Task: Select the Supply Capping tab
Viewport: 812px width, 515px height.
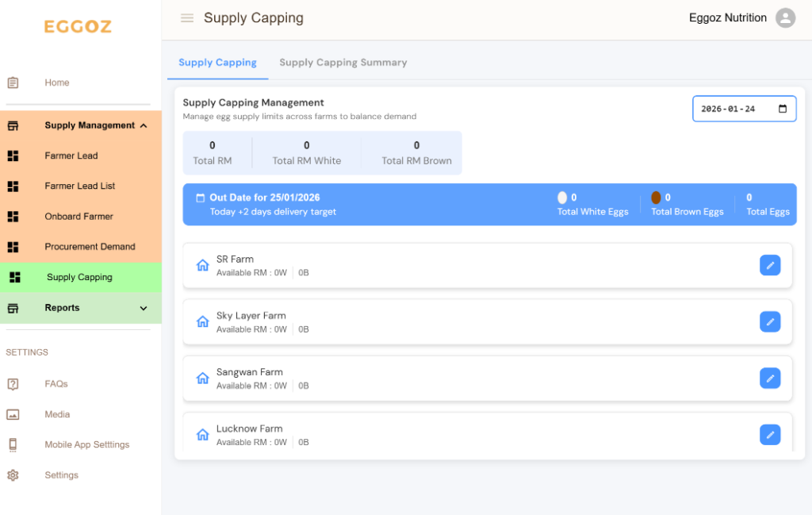Action: (x=217, y=63)
